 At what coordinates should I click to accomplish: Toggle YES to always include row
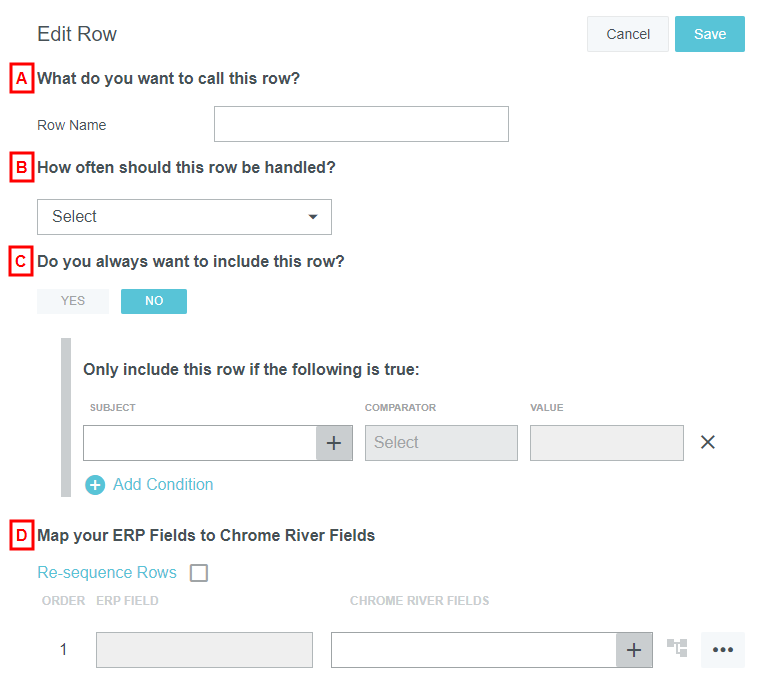coord(73,301)
